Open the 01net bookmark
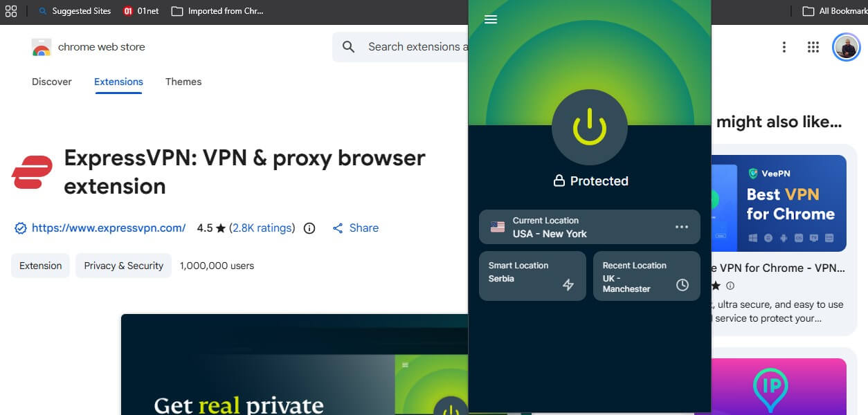Screen dimensions: 868x415 coord(141,11)
